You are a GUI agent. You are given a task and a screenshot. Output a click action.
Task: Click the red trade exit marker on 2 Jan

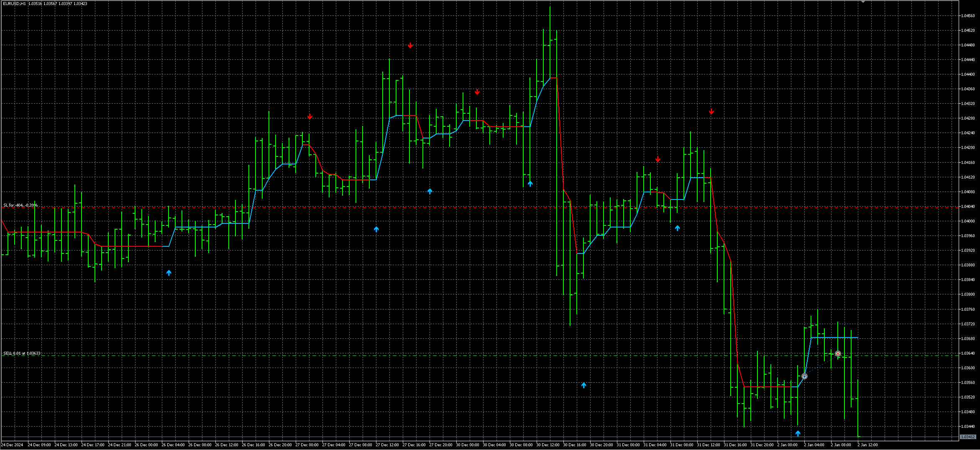pyautogui.click(x=838, y=354)
